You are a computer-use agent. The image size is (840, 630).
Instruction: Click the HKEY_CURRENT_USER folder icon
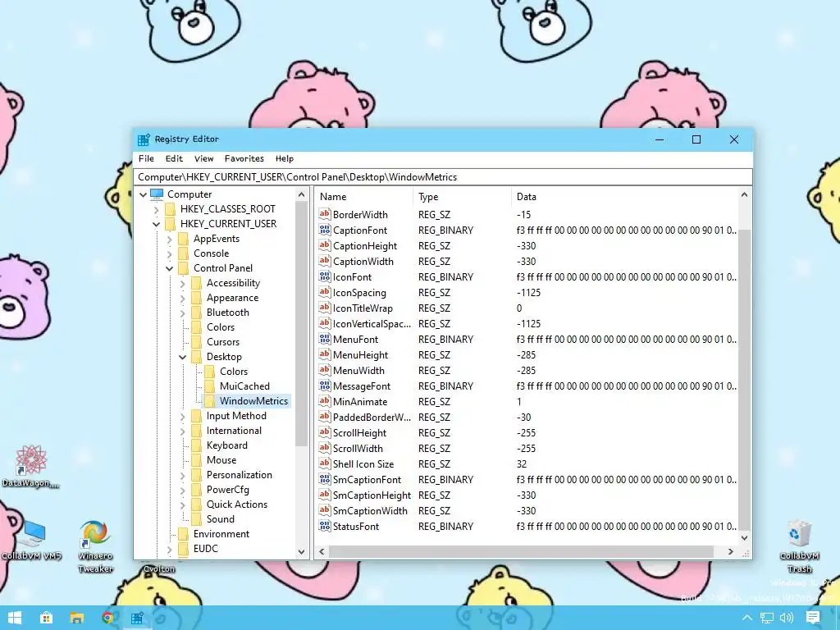pos(171,224)
